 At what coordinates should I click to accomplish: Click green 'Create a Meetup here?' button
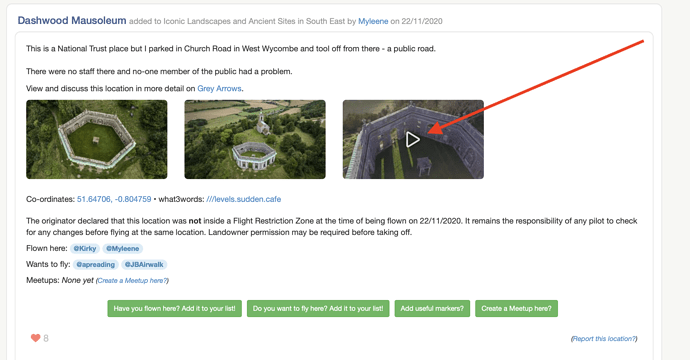point(516,309)
